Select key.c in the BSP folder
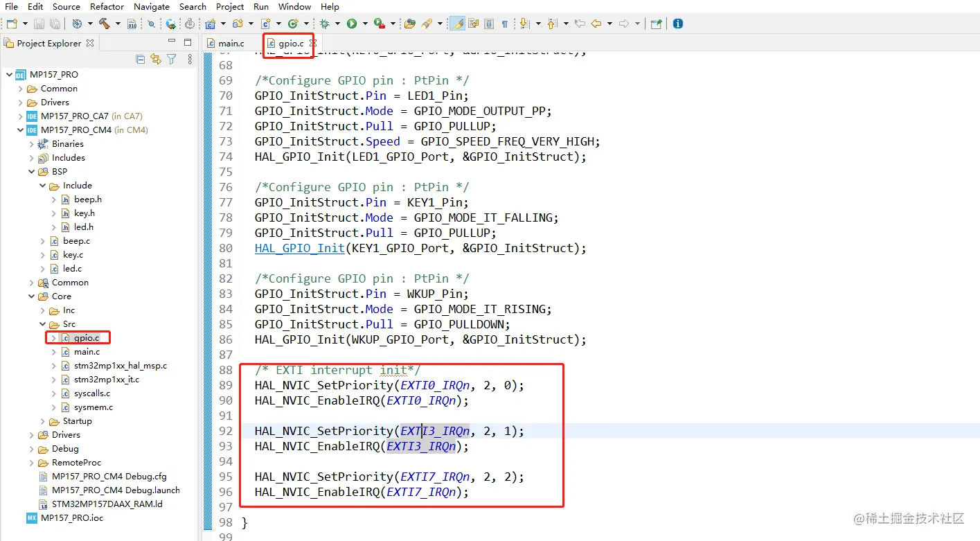Image resolution: width=980 pixels, height=541 pixels. coord(73,255)
